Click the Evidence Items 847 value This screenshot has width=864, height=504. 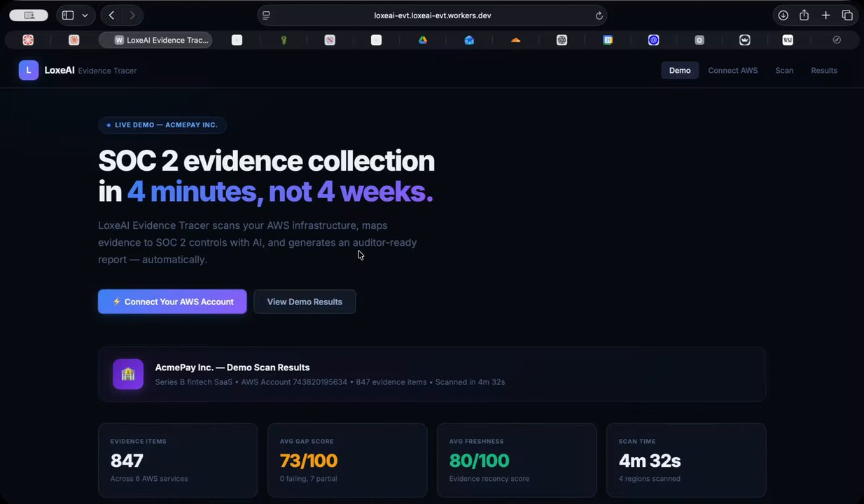127,461
